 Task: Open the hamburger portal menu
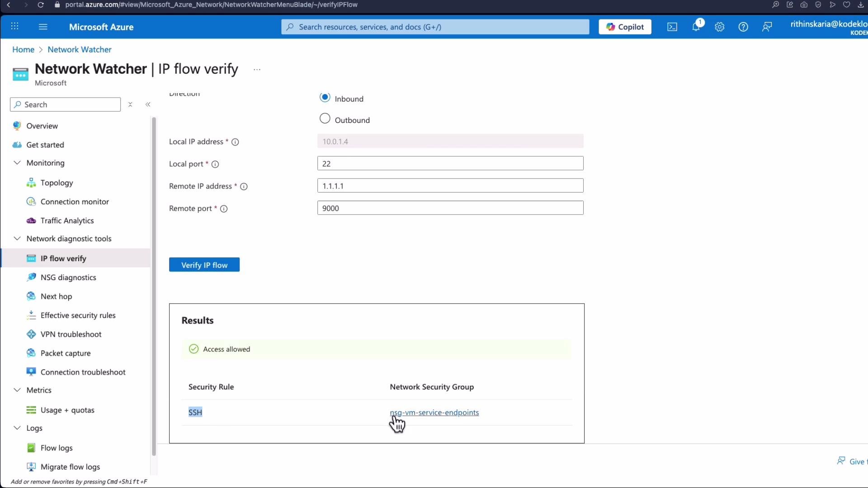(x=43, y=27)
